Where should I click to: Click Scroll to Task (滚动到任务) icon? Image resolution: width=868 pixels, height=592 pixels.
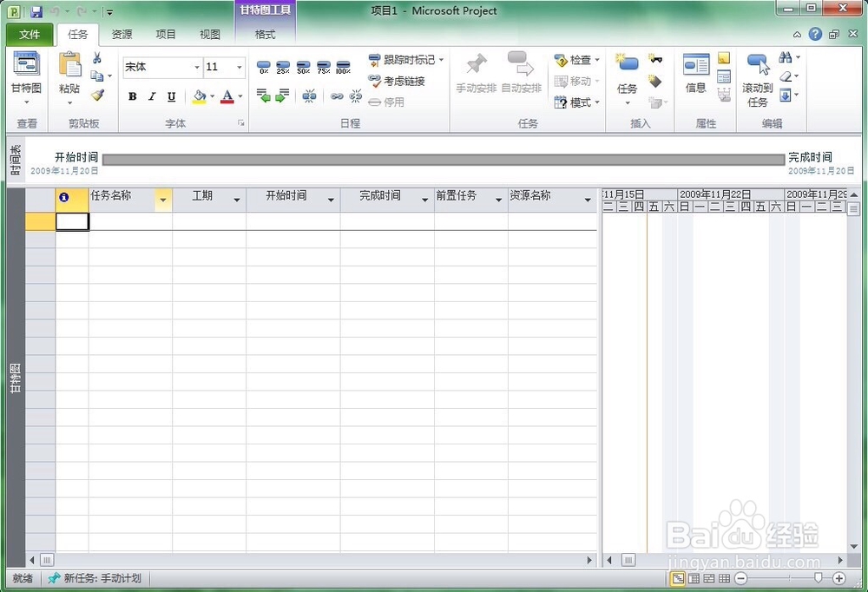[758, 65]
